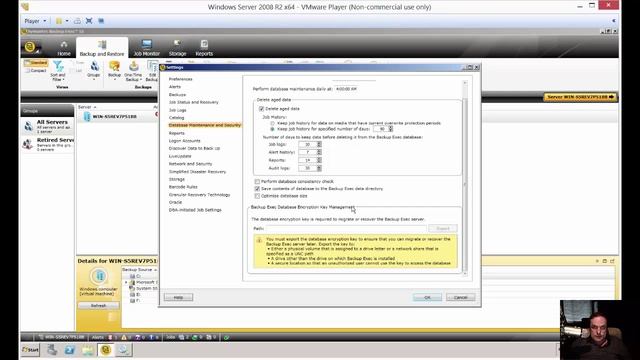The image size is (640, 360).
Task: Click the Server Manager taskbar icon
Action: pos(52,350)
